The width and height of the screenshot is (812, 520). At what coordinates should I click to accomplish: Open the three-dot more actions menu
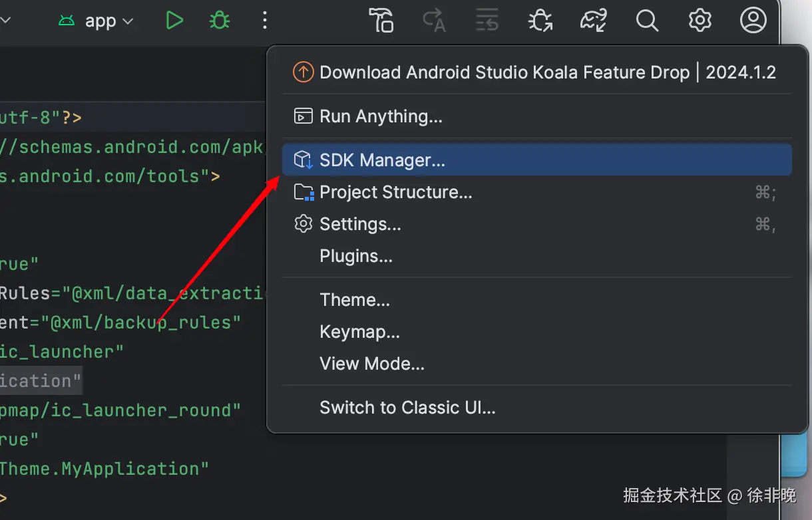click(265, 21)
